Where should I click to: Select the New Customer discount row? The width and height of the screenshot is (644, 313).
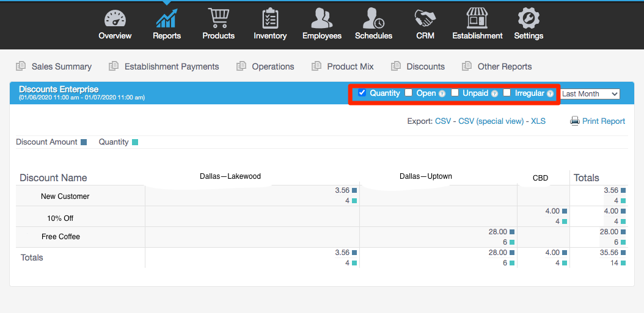click(x=65, y=196)
